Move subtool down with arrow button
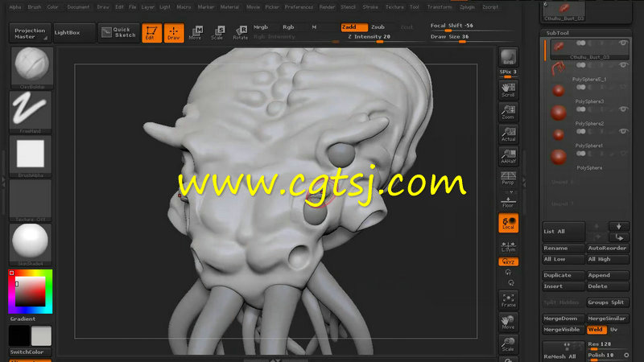The height and width of the screenshot is (362, 644). (x=618, y=227)
